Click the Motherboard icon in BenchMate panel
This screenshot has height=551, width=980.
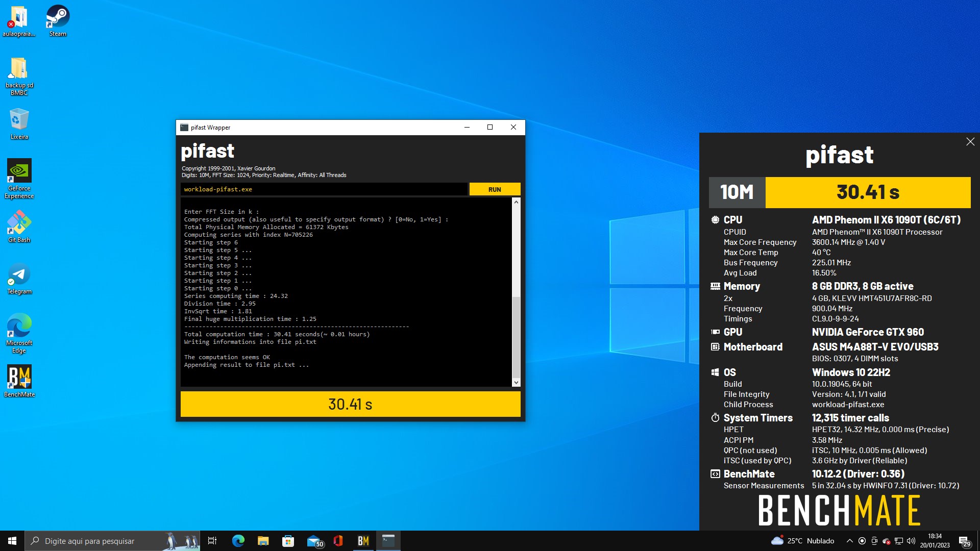coord(715,347)
